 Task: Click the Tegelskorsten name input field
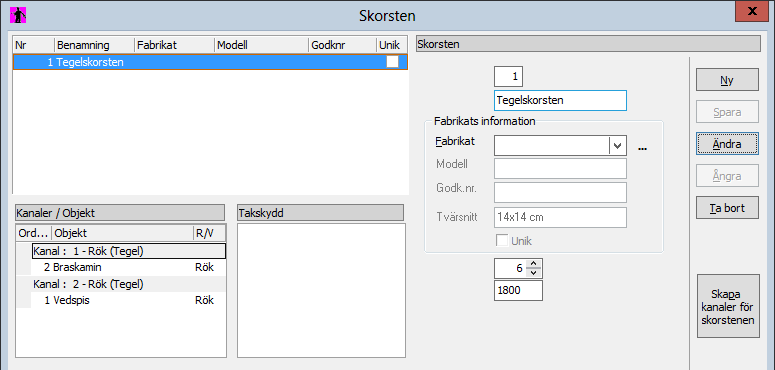pos(560,100)
